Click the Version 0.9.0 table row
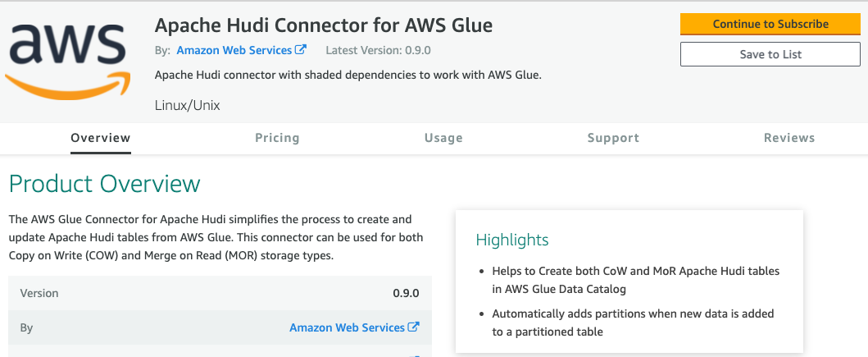 [220, 293]
